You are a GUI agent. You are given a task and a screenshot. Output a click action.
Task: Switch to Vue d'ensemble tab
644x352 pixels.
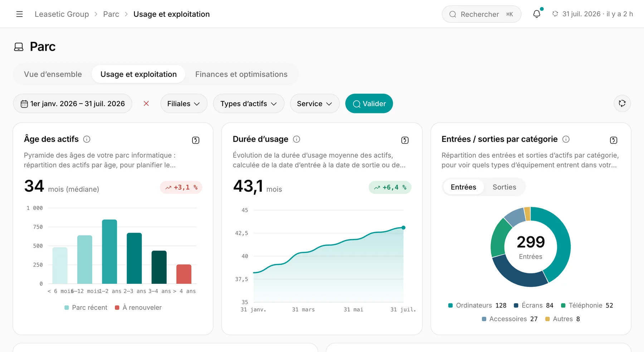click(x=53, y=74)
